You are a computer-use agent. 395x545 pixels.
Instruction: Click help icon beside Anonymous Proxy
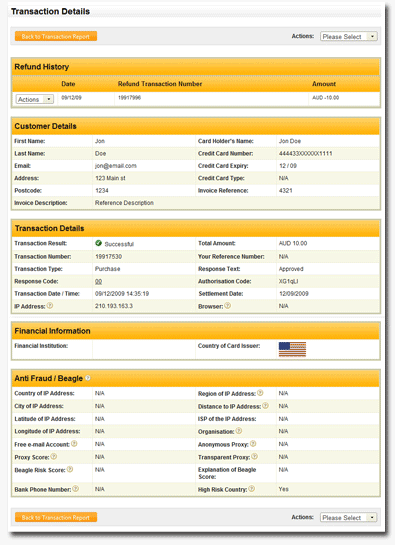tap(253, 444)
